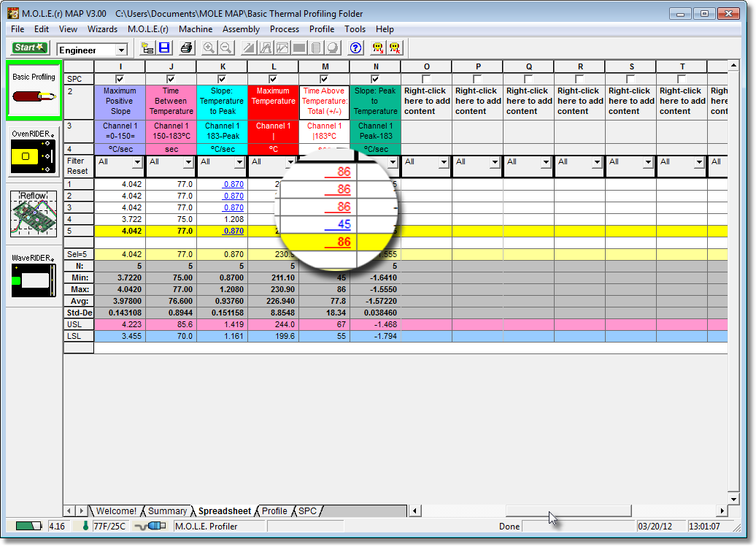Select column header I
The image size is (756, 547).
(120, 66)
